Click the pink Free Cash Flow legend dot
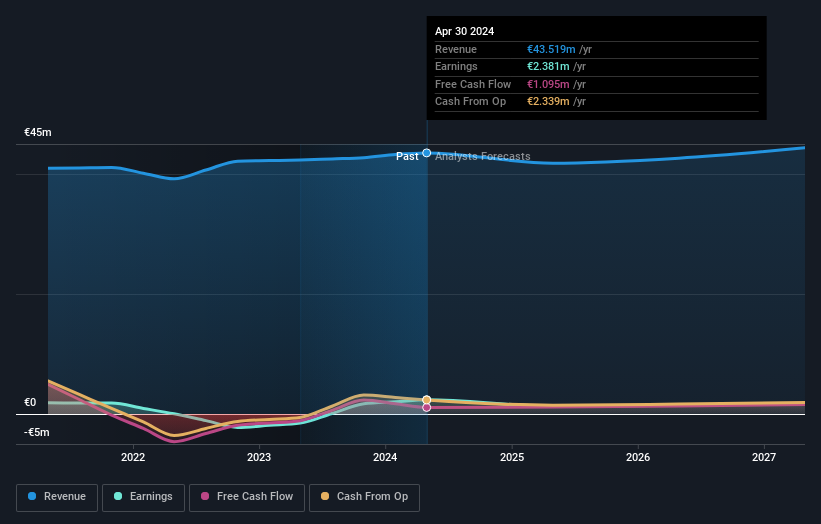The image size is (821, 524). pyautogui.click(x=205, y=496)
